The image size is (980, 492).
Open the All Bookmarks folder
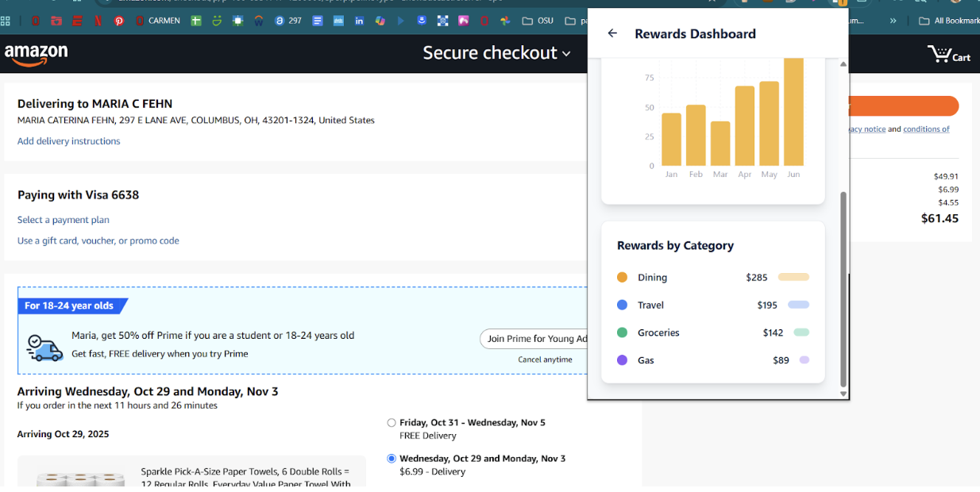coord(949,21)
